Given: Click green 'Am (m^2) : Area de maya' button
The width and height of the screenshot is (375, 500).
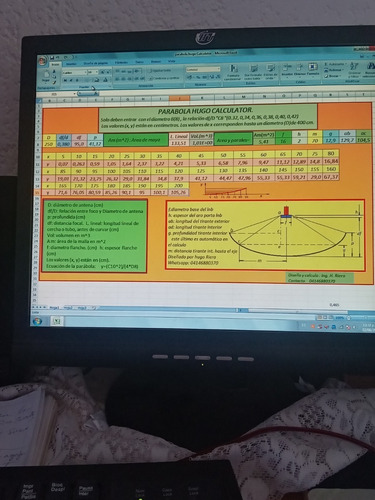Looking at the screenshot, I should tap(136, 140).
